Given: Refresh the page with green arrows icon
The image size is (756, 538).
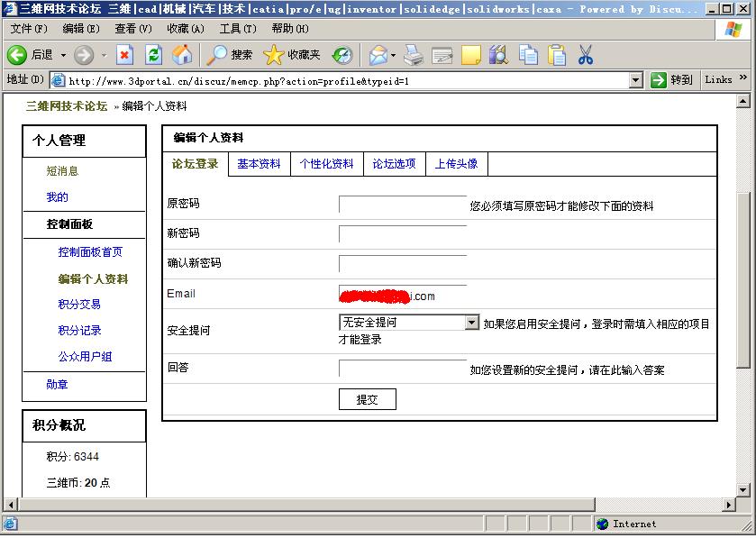Looking at the screenshot, I should tap(153, 56).
